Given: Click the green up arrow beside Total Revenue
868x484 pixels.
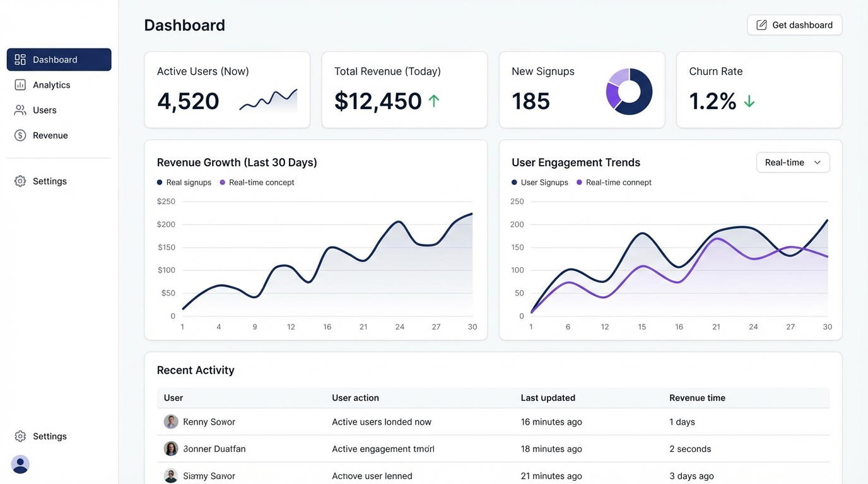Looking at the screenshot, I should tap(434, 101).
